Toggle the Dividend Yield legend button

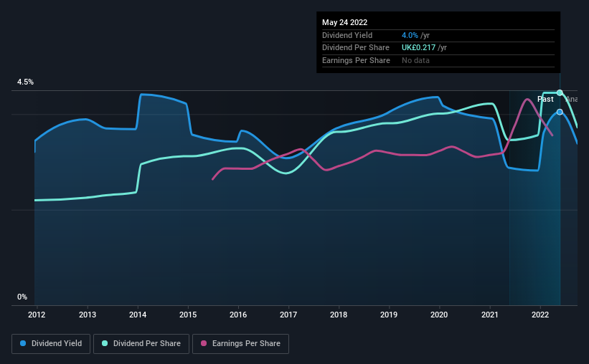(51, 344)
